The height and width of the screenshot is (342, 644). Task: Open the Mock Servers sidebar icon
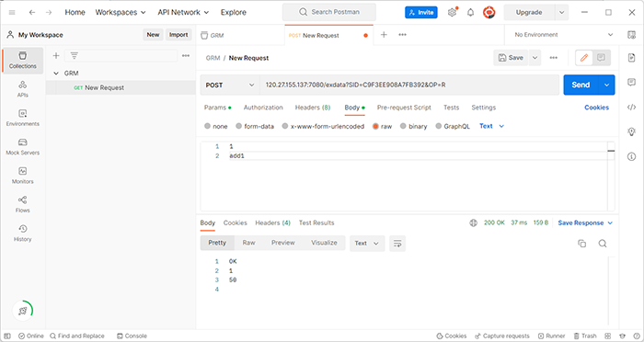(x=23, y=146)
